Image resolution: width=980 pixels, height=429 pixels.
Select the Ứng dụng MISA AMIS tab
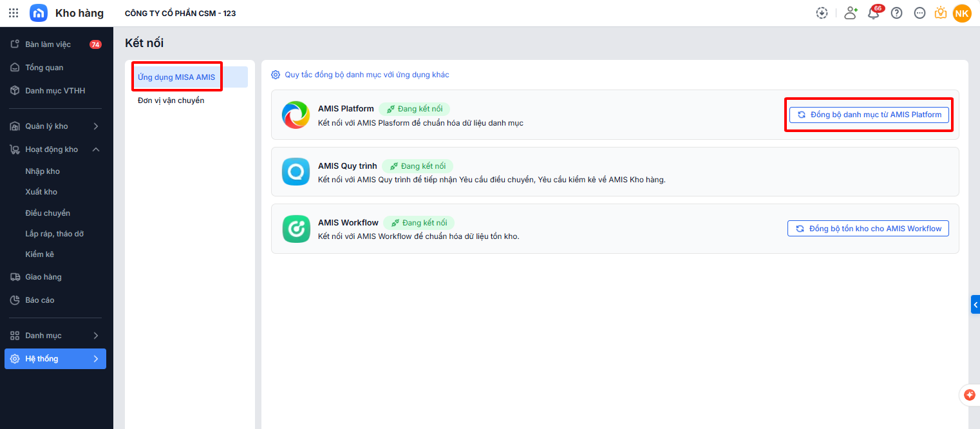click(189, 77)
